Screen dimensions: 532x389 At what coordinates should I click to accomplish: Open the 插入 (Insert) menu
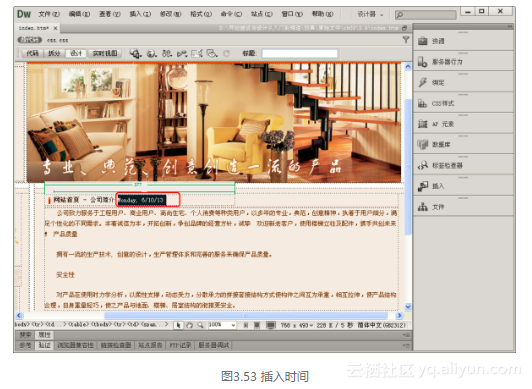(140, 14)
